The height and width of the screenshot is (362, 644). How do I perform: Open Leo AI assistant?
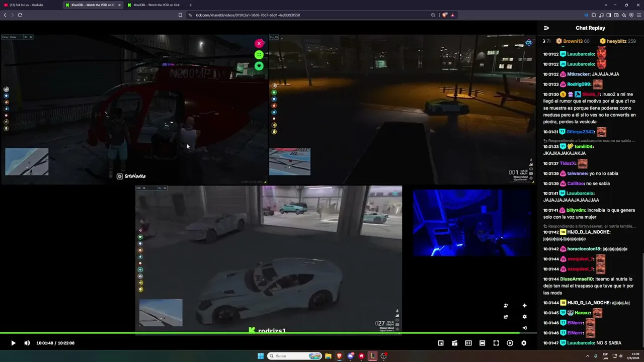point(624,15)
